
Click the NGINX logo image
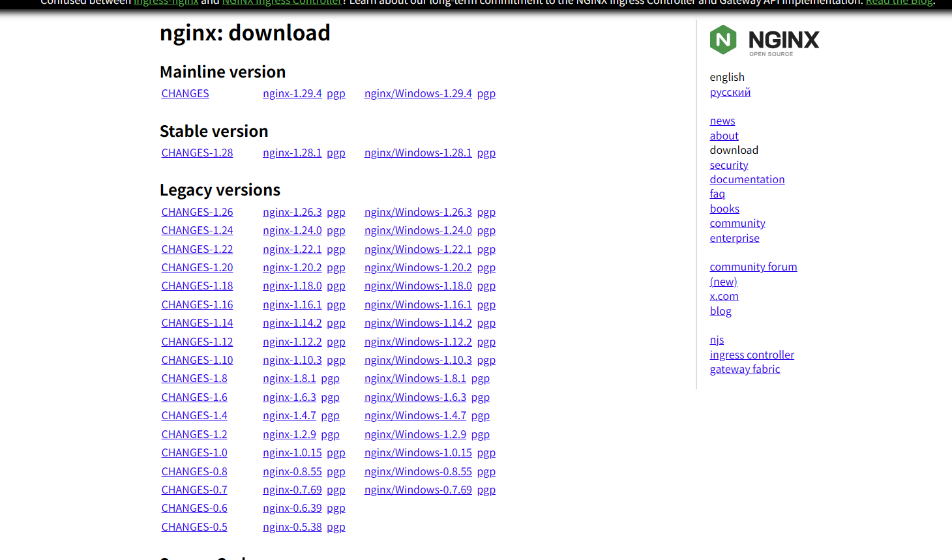coord(764,40)
